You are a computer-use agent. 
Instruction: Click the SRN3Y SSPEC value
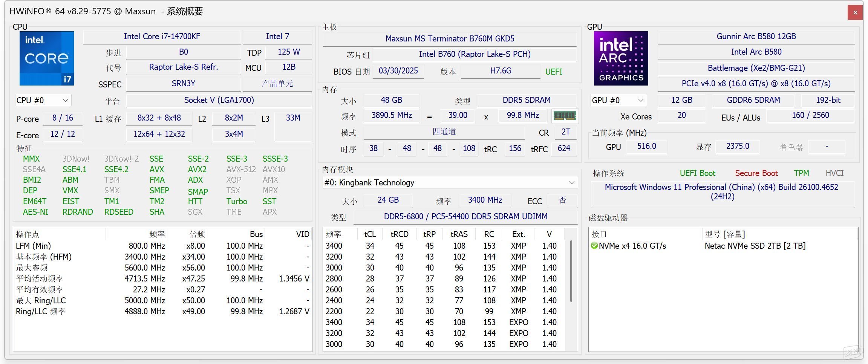pyautogui.click(x=184, y=84)
